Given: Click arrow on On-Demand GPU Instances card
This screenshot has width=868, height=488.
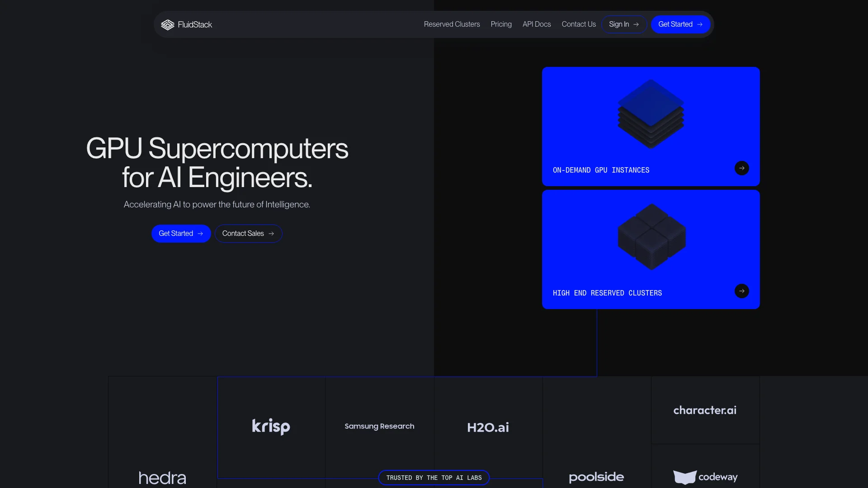Looking at the screenshot, I should pos(741,168).
